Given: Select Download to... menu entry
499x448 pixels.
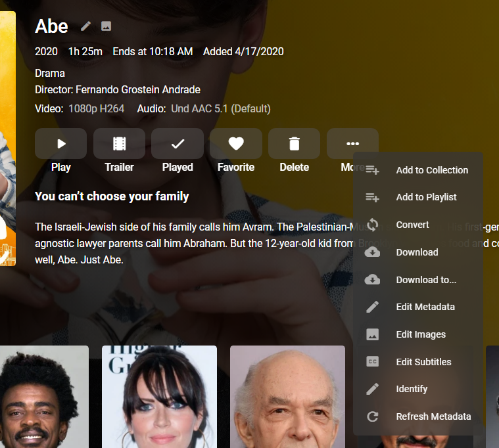Looking at the screenshot, I should [x=418, y=280].
